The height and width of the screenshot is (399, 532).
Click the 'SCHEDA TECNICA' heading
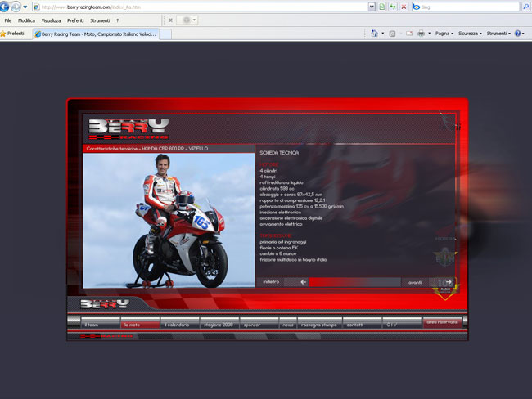(279, 153)
